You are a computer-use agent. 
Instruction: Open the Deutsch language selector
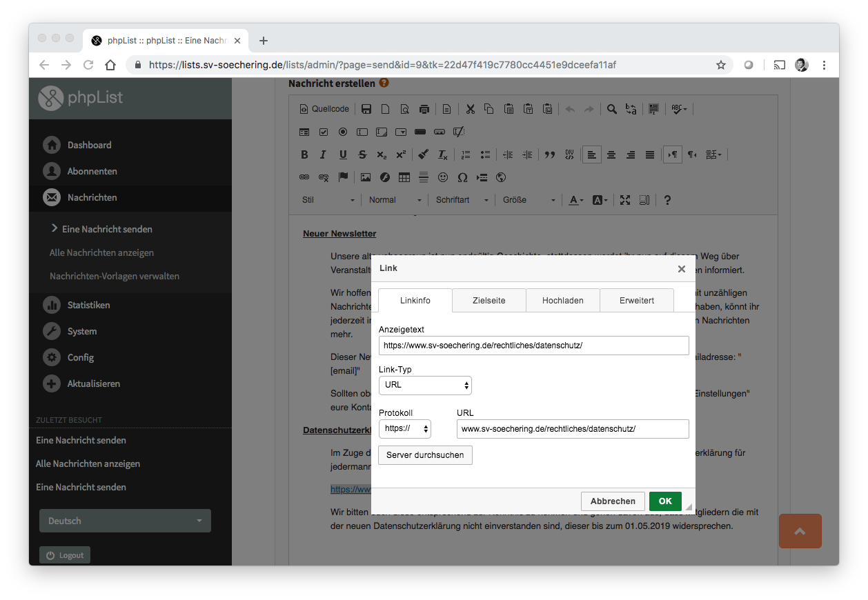point(125,521)
